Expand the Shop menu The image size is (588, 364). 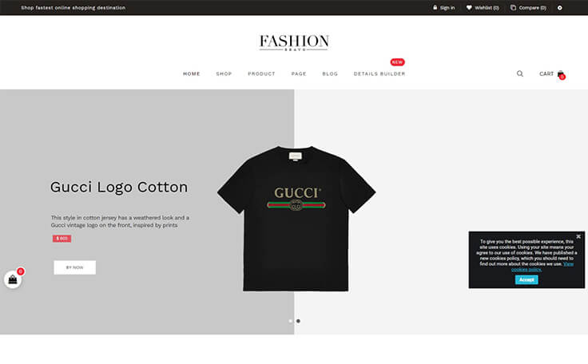[224, 74]
